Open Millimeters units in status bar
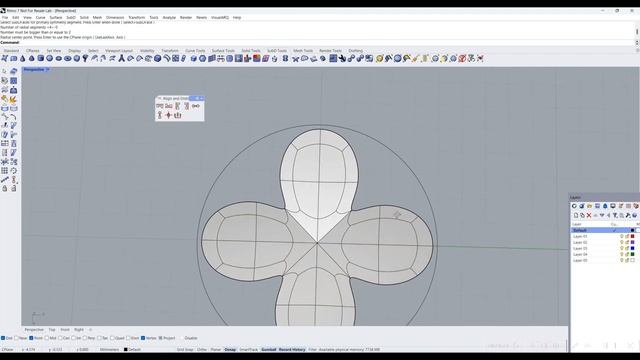 pos(109,349)
